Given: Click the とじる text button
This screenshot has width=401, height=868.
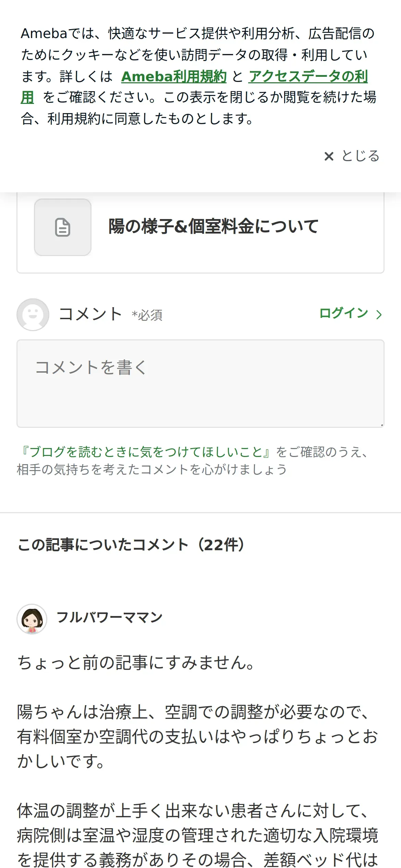Looking at the screenshot, I should pos(360,156).
